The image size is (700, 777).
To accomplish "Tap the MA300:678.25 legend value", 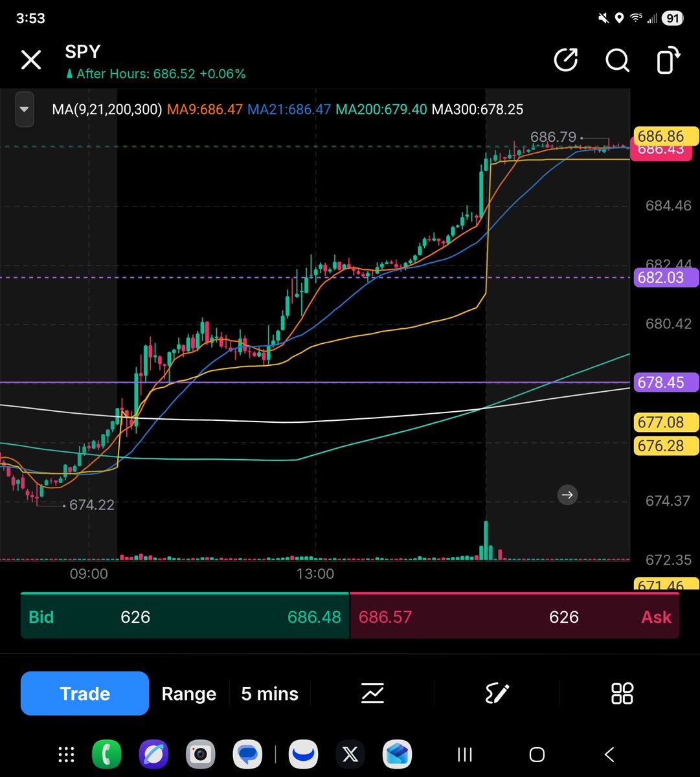I will coord(477,109).
